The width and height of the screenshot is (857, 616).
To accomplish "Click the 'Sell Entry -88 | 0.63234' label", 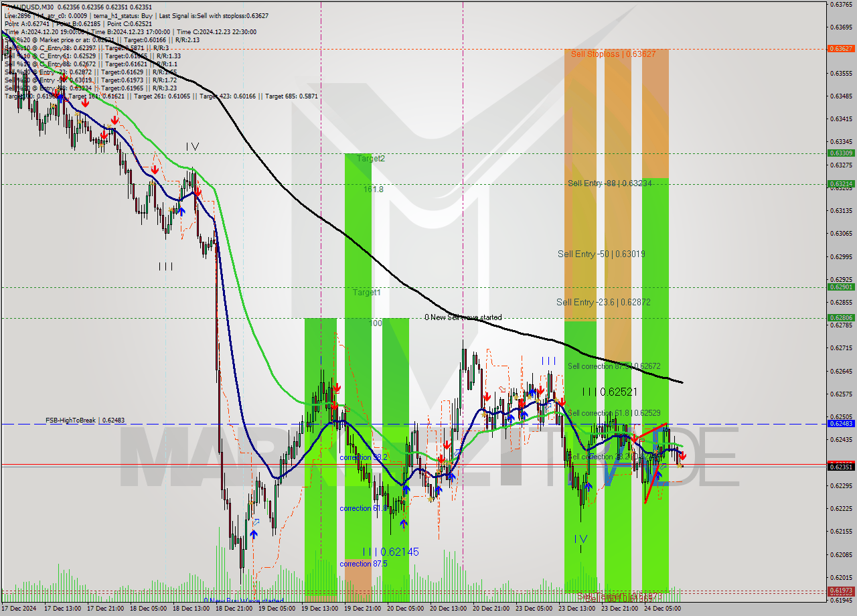I will click(610, 183).
